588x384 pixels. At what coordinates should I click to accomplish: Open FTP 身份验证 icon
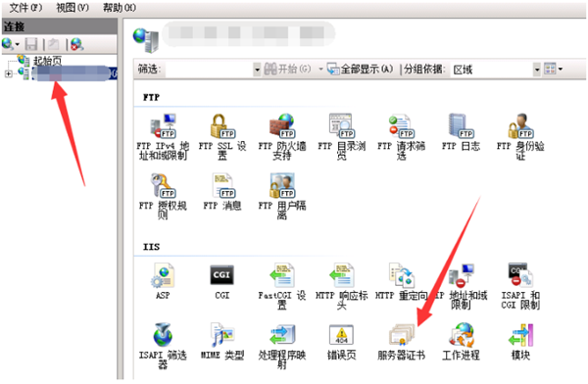tap(520, 137)
